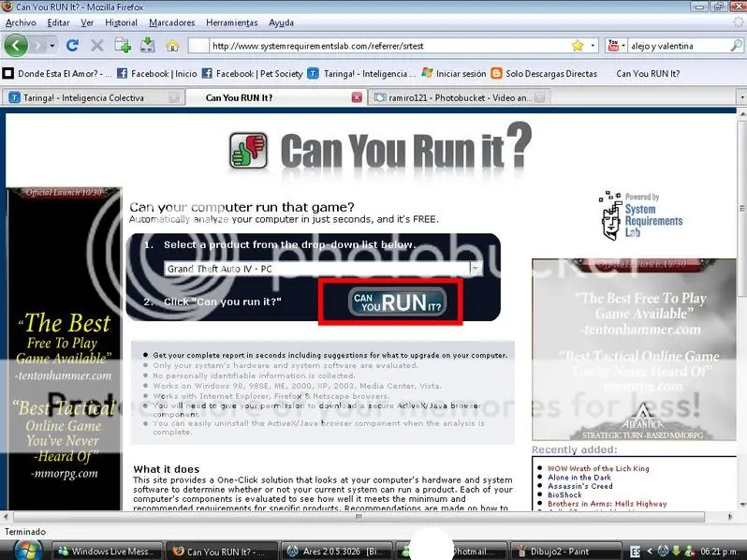This screenshot has height=560, width=747.
Task: Click the search magnifier icon
Action: 736,46
